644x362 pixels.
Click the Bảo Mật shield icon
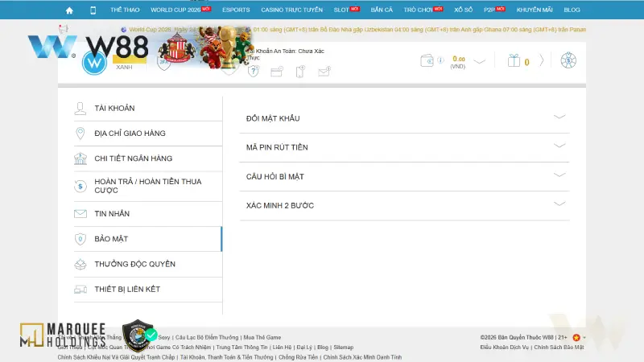coord(80,239)
